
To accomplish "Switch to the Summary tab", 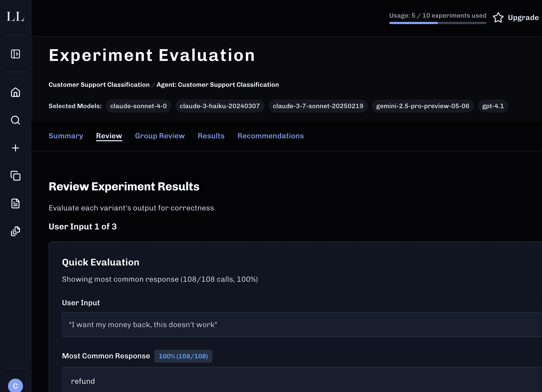I will 66,136.
